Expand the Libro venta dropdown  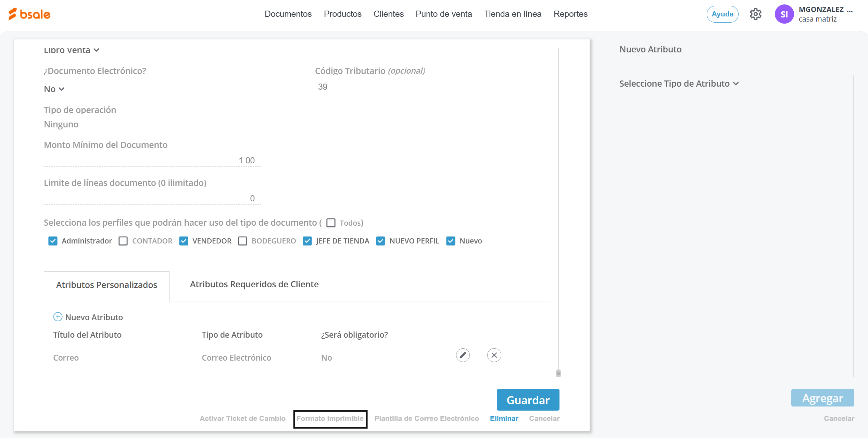(x=71, y=50)
